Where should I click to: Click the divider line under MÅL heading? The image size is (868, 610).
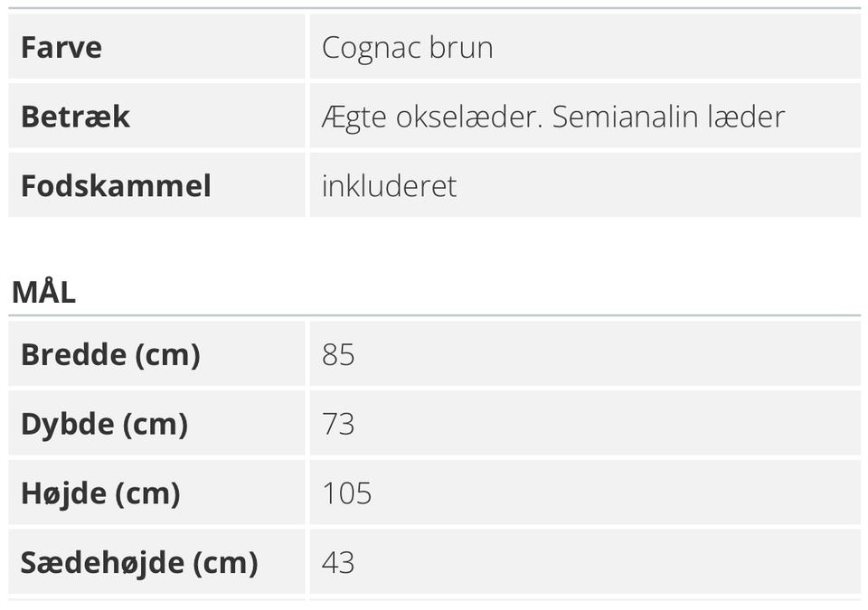click(x=434, y=315)
